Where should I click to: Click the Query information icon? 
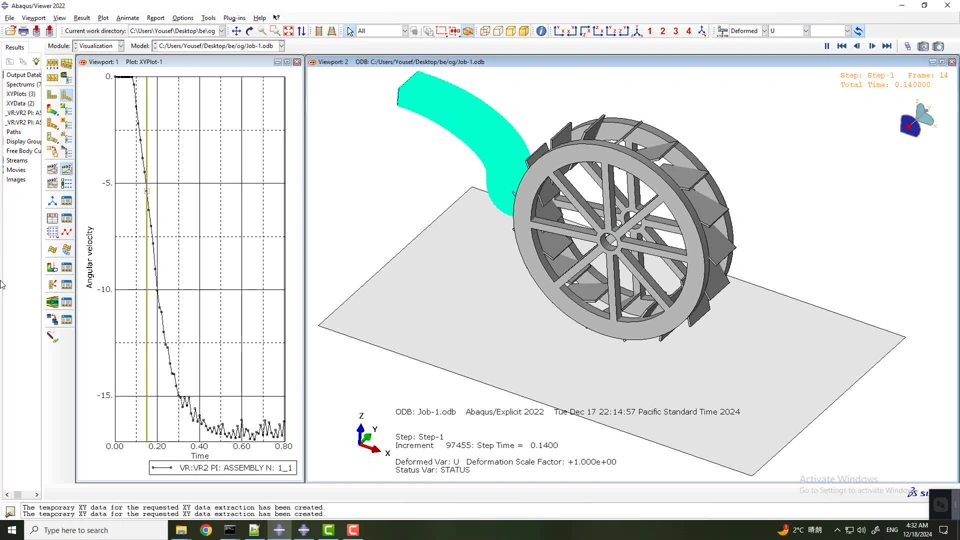point(541,31)
